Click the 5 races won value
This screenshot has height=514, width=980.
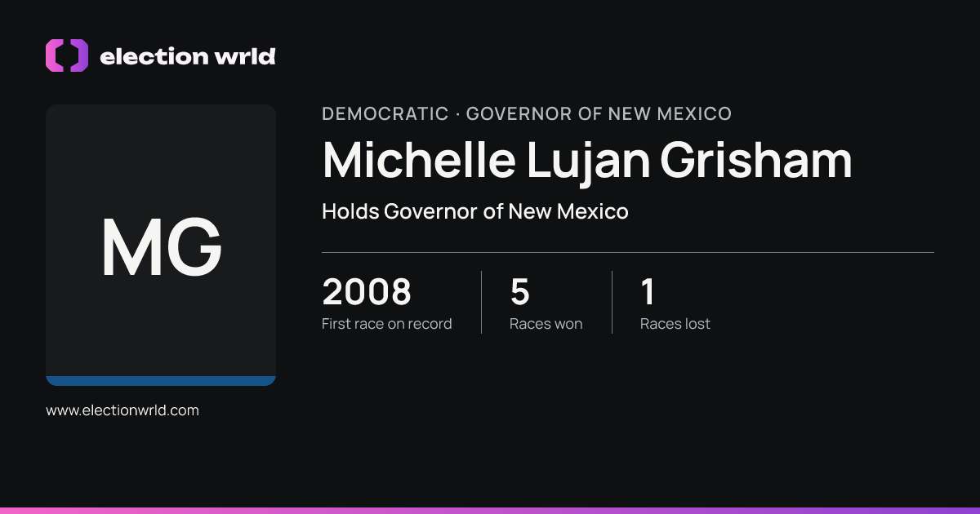pyautogui.click(x=520, y=292)
